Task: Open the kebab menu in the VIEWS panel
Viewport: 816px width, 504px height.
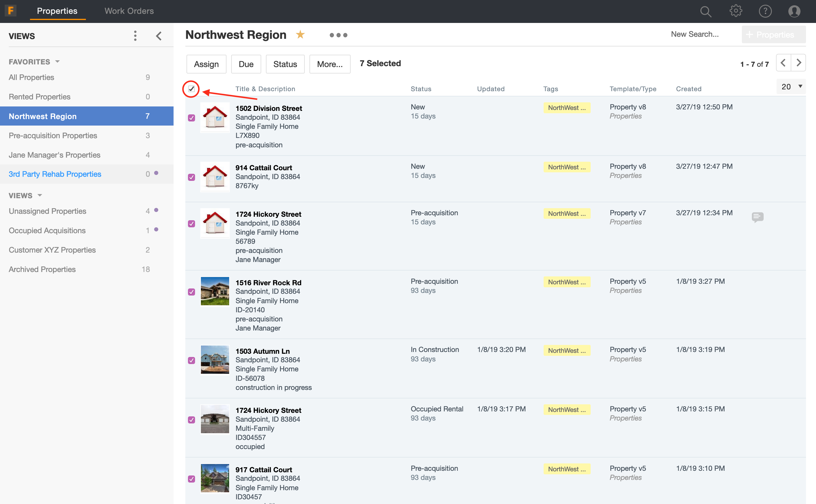Action: (135, 35)
